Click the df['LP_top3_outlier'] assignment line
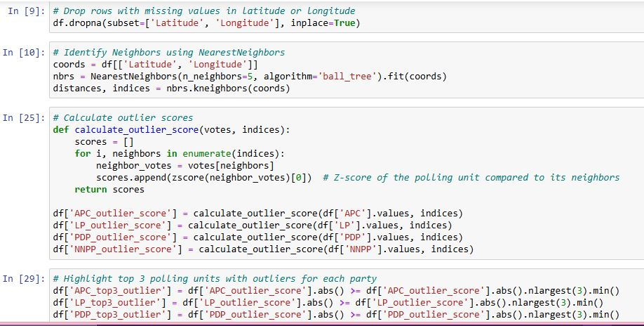644x326 pixels. (x=328, y=303)
